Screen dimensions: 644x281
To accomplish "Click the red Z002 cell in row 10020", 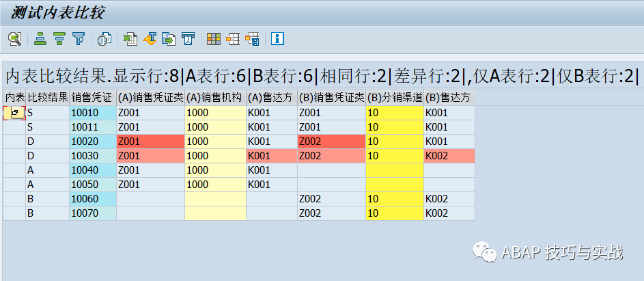I will (x=332, y=142).
